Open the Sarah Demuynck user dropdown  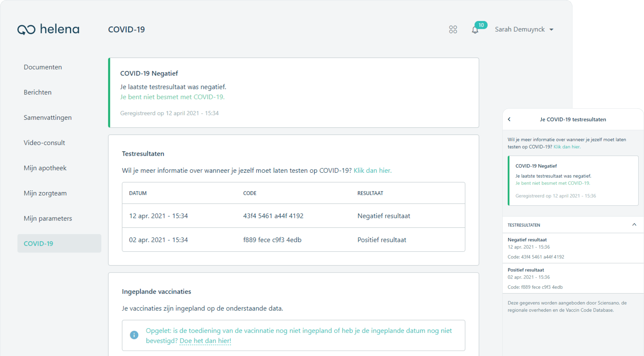pyautogui.click(x=524, y=30)
